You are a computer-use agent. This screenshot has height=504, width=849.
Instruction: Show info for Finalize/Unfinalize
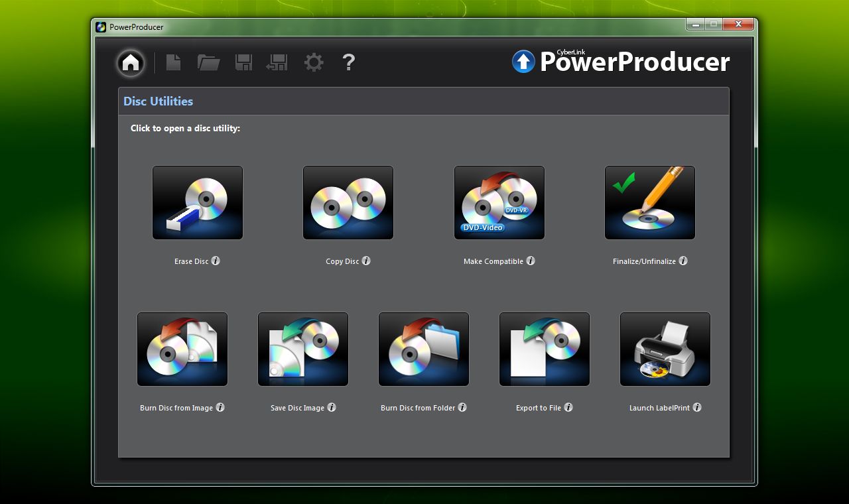click(683, 261)
